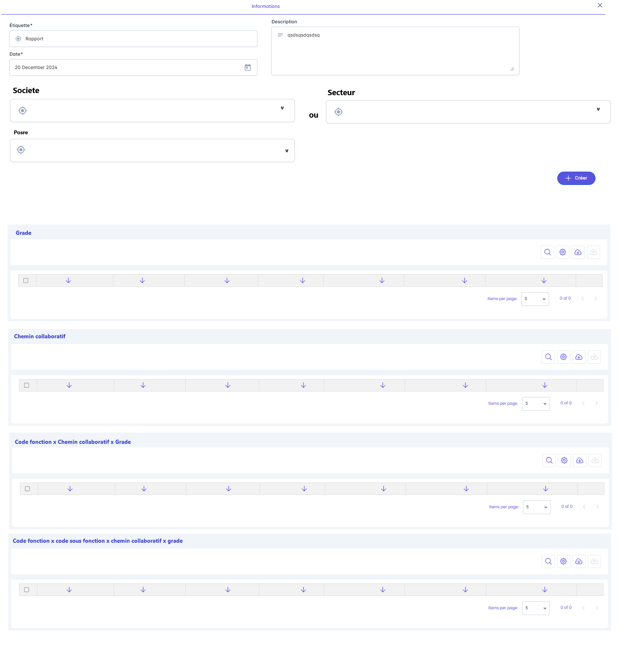Tick select-all checkbox in Chemin collaboratif table

pos(27,385)
